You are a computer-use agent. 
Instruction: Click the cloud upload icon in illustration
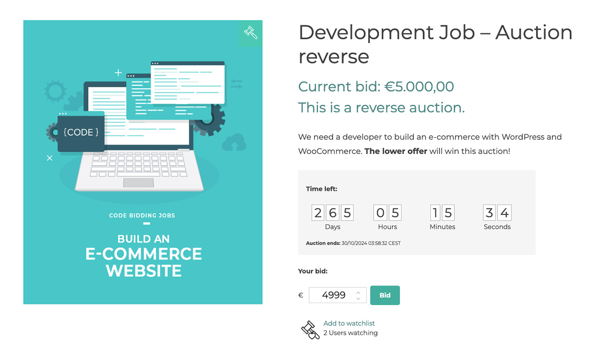pos(234,143)
